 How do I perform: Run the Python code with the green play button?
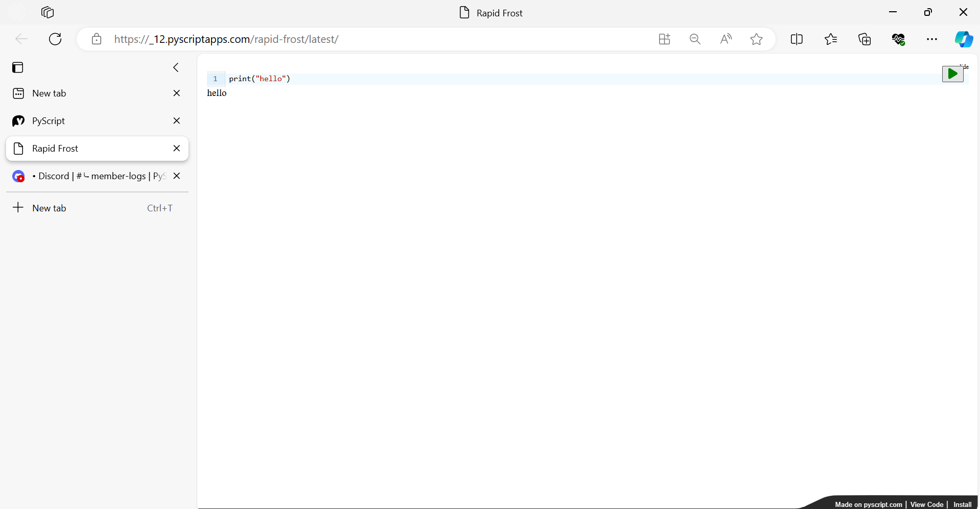[x=952, y=74]
